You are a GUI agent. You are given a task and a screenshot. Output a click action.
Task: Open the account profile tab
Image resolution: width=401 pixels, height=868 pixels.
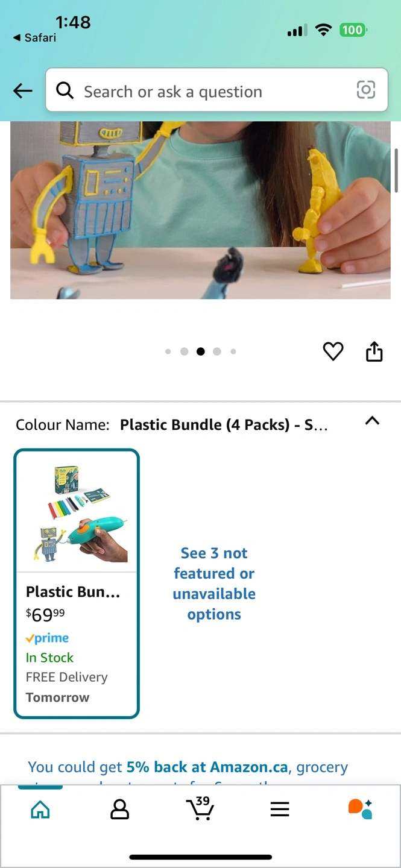click(x=120, y=810)
